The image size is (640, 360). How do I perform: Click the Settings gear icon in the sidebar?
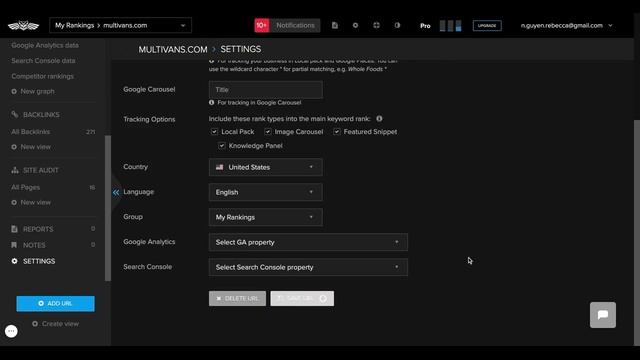click(15, 261)
